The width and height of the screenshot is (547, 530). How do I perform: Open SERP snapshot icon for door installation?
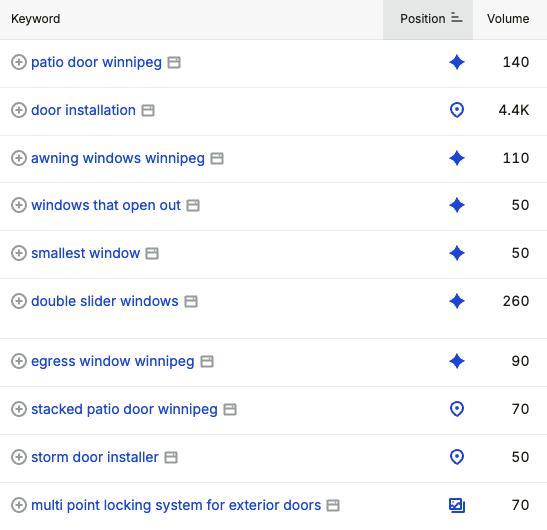coord(148,111)
